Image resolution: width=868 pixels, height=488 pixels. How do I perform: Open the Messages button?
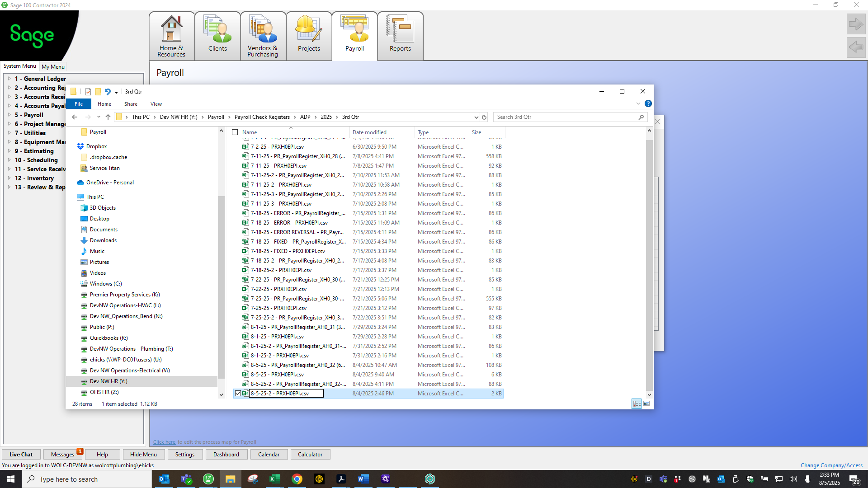pyautogui.click(x=62, y=455)
